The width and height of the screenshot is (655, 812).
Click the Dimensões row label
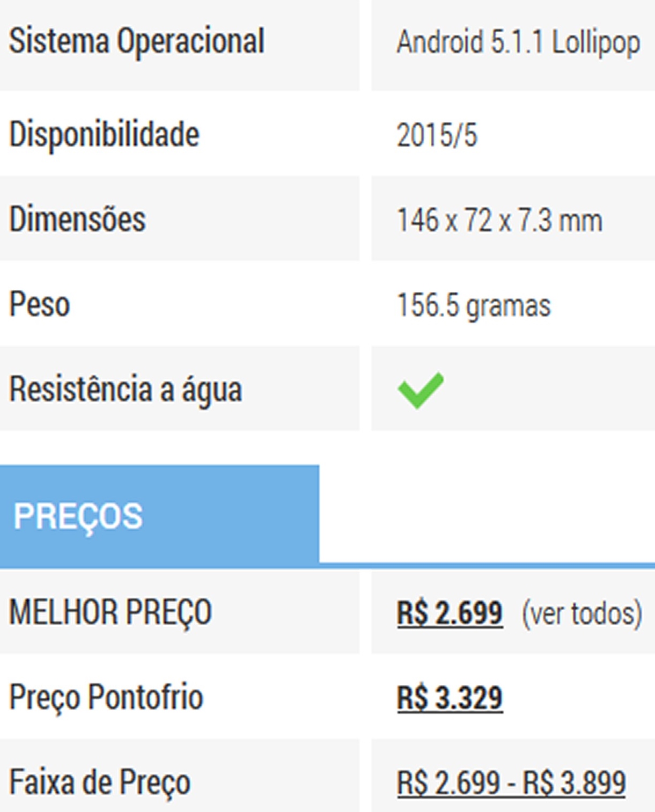click(77, 220)
